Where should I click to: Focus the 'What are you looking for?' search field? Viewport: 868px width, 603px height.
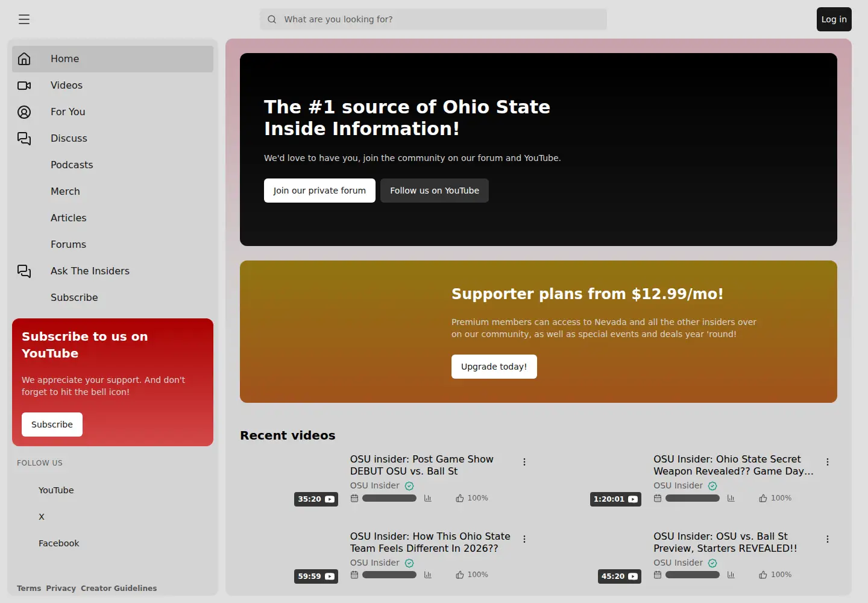point(433,19)
